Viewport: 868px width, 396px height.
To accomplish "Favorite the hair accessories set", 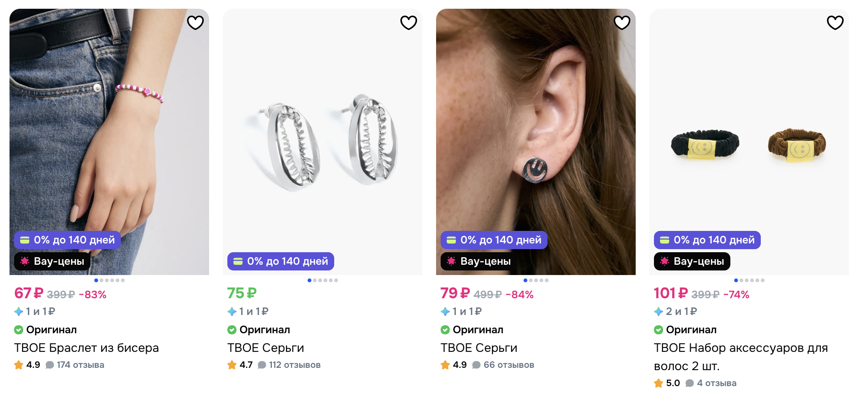I will pyautogui.click(x=835, y=22).
